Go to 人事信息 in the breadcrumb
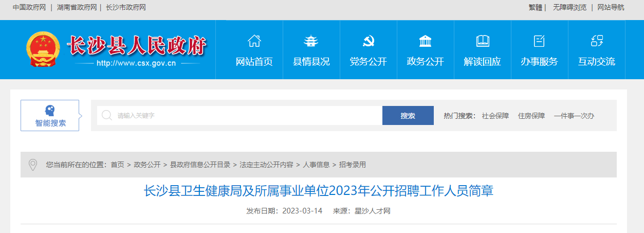The width and height of the screenshot is (644, 233). pyautogui.click(x=316, y=165)
